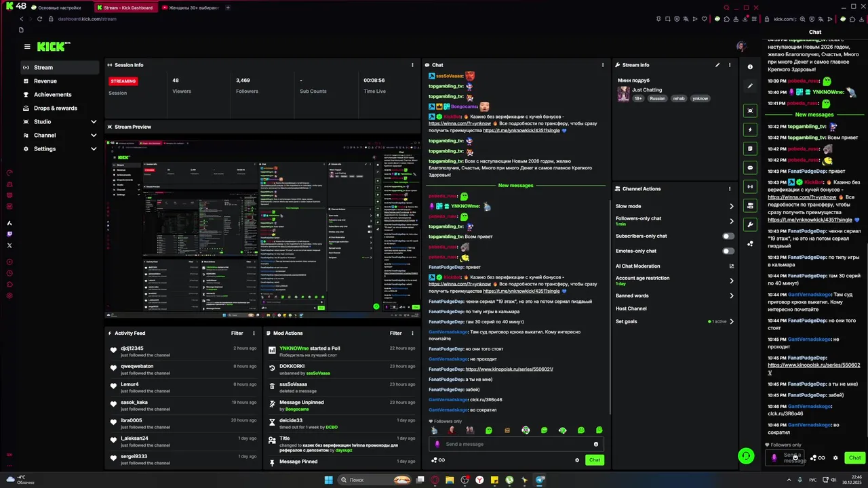Open Account age restriction settings
This screenshot has width=868, height=488.
click(x=675, y=281)
